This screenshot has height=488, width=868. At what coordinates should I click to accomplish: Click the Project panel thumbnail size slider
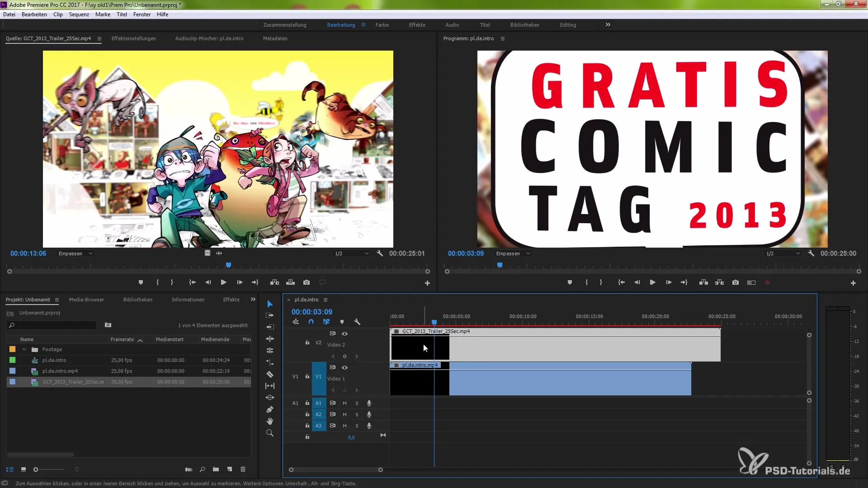point(50,469)
